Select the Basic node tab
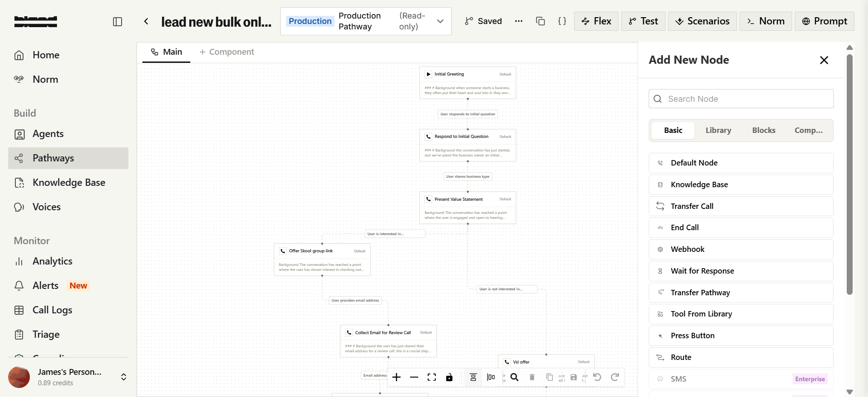 [x=673, y=130]
